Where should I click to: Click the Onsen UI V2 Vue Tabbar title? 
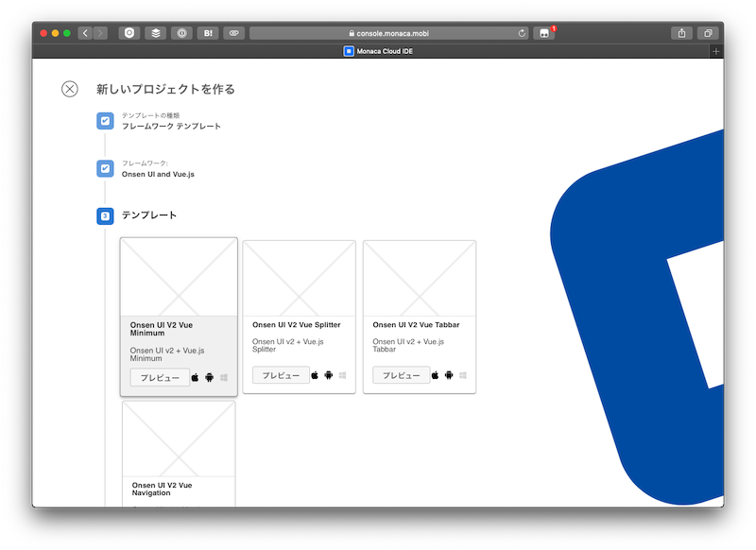(416, 325)
